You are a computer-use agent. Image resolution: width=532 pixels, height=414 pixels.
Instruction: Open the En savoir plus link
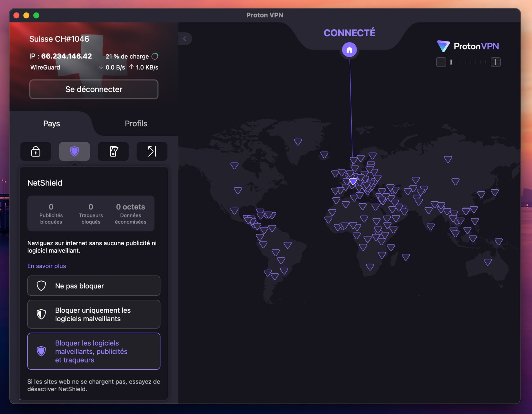(x=47, y=266)
